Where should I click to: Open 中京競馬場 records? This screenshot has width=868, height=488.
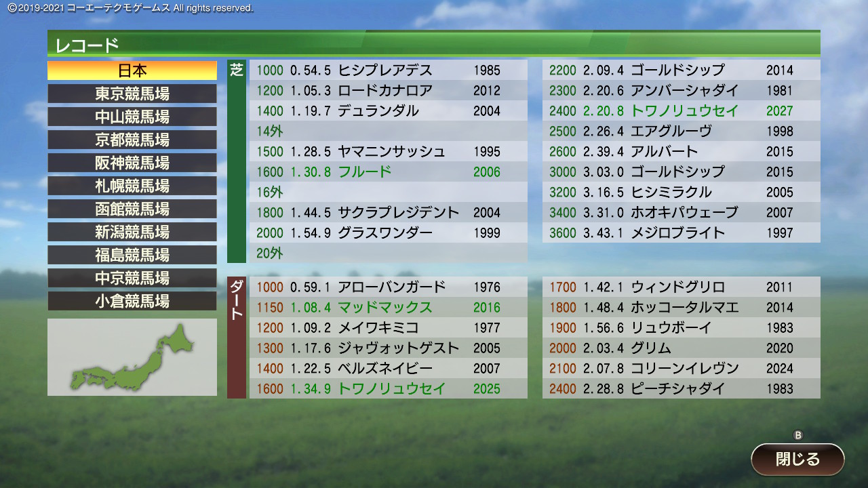(132, 278)
